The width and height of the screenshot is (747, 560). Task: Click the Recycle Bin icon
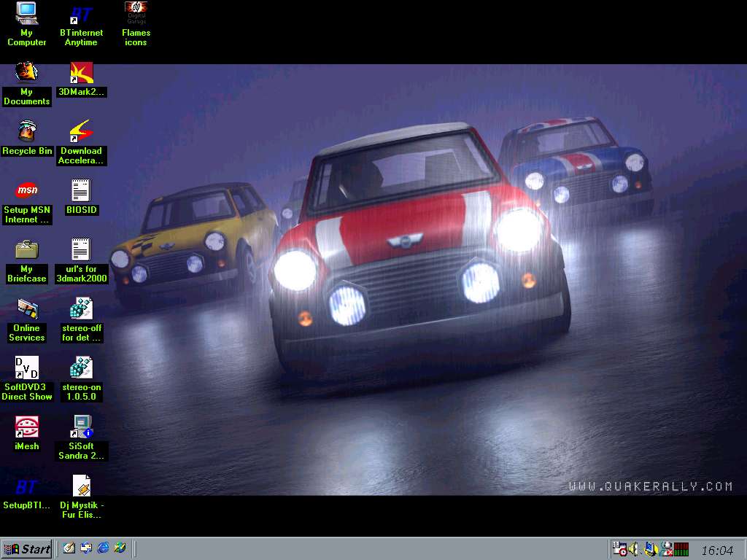tap(27, 132)
